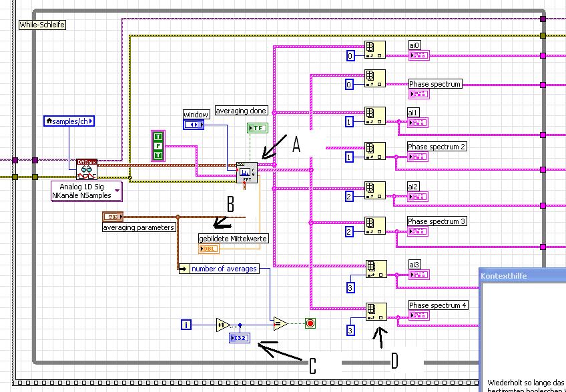This screenshot has height=392, width=566.
Task: Click purple loop tunnel on ai0 output
Action: [x=543, y=55]
